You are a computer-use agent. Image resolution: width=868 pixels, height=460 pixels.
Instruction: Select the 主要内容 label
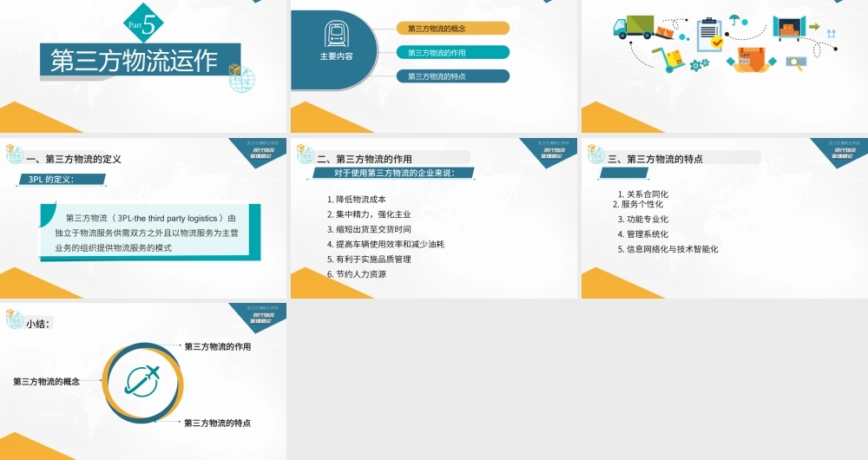(336, 56)
